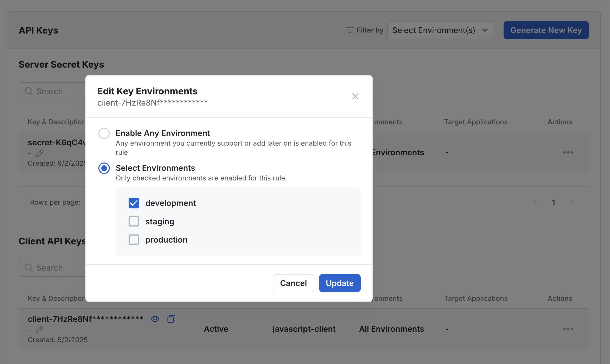Click the Filter by label
Viewport: 610px width, 364px height.
point(370,30)
